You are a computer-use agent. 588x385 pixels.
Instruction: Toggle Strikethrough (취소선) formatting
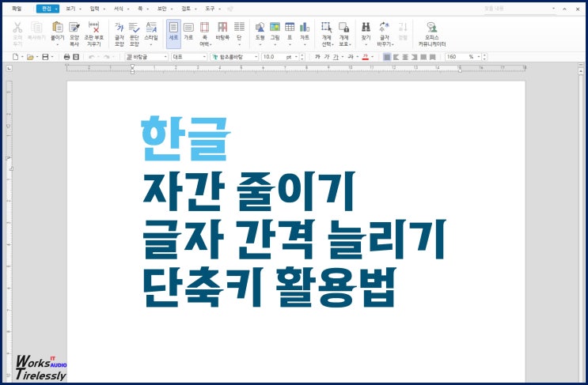(351, 57)
